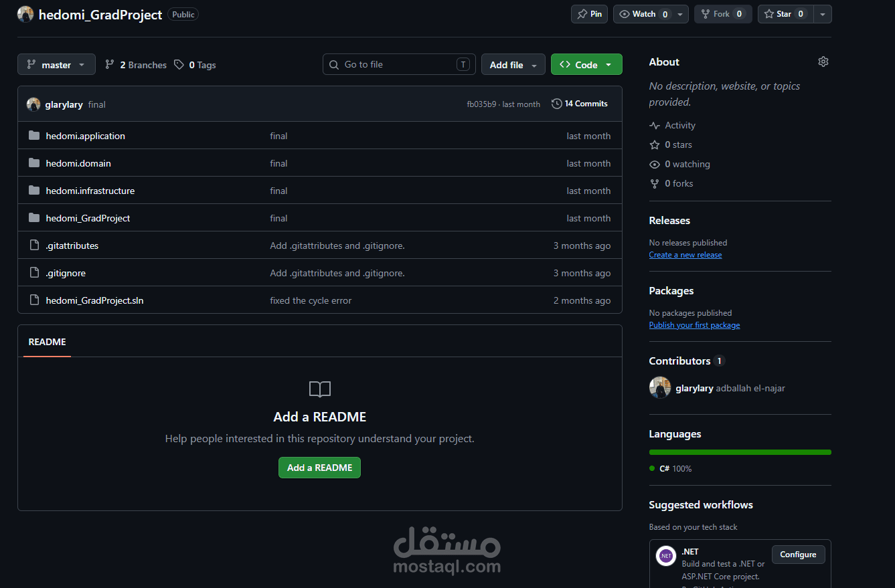Open the About settings gear
The width and height of the screenshot is (895, 588).
[x=823, y=62]
